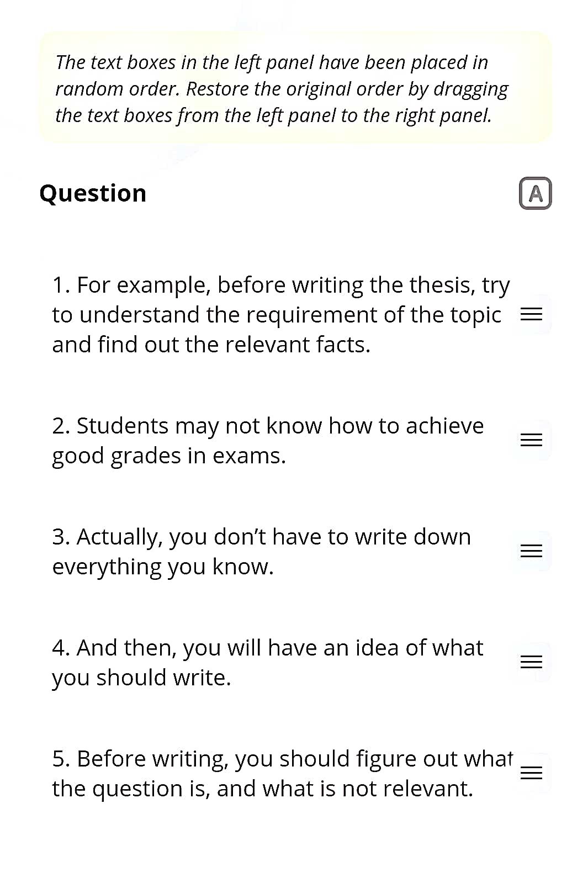Click the drag handle for sentence 5
Screen dimensions: 588x872
[531, 773]
